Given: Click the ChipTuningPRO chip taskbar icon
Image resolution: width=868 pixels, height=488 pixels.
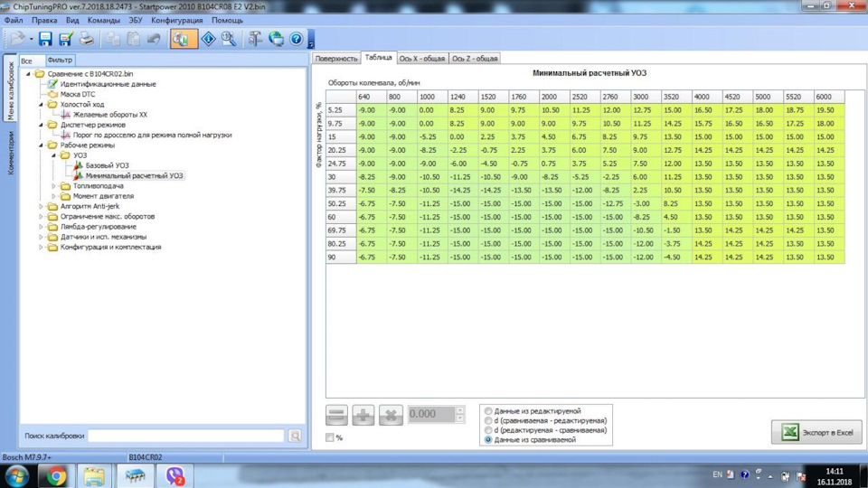Looking at the screenshot, I should [135, 476].
